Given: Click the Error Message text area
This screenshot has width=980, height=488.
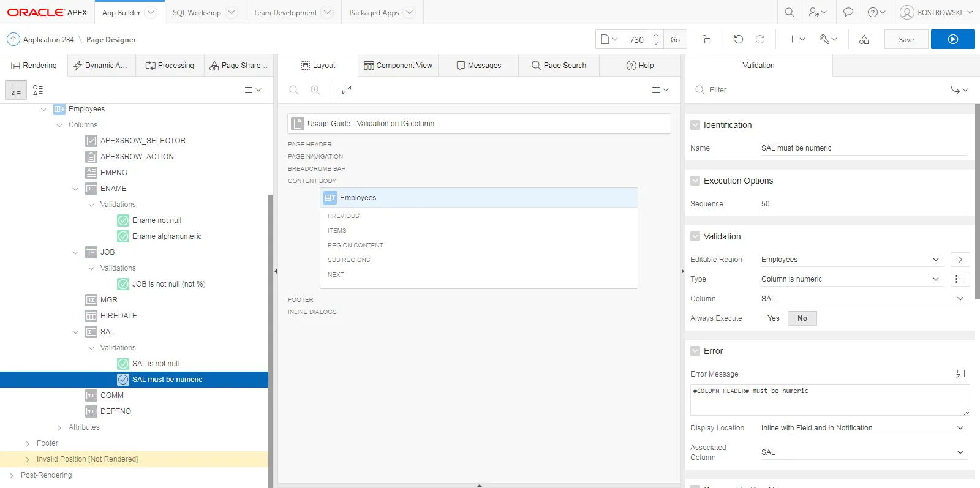Looking at the screenshot, I should coord(829,400).
